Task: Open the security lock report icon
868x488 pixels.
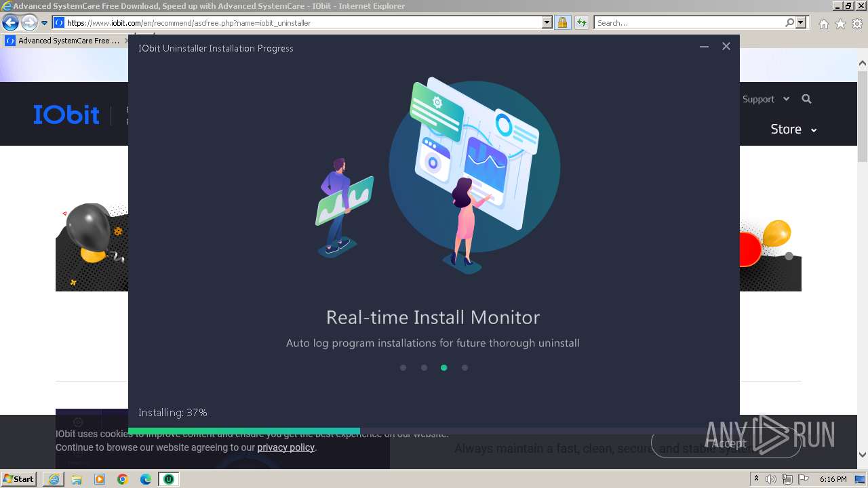Action: (562, 22)
